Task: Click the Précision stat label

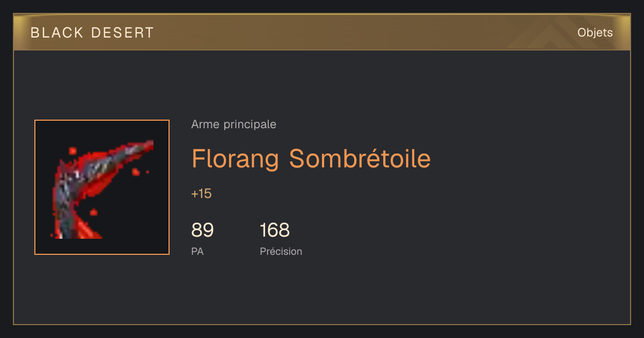Action: tap(281, 251)
